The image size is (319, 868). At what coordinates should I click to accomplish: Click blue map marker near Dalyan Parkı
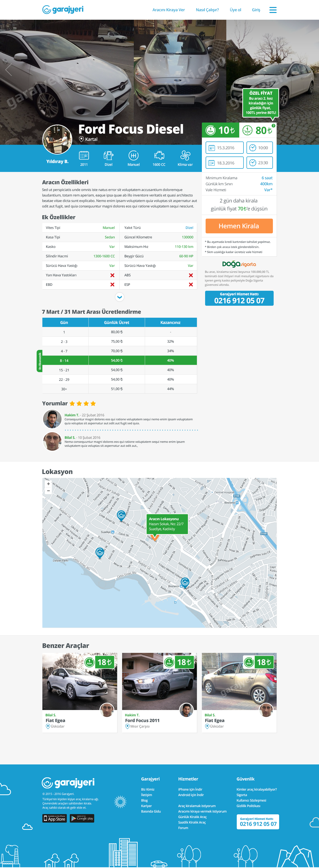point(100,553)
